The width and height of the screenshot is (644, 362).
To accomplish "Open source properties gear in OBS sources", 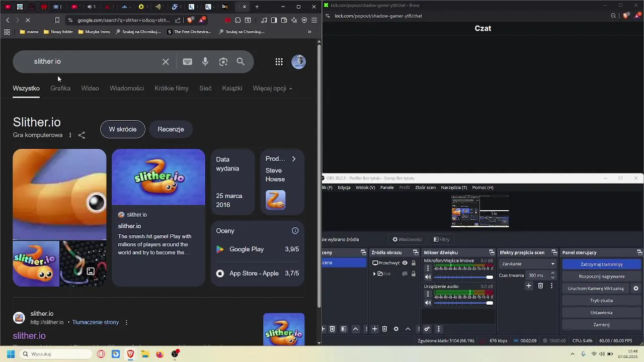I will click(396, 329).
